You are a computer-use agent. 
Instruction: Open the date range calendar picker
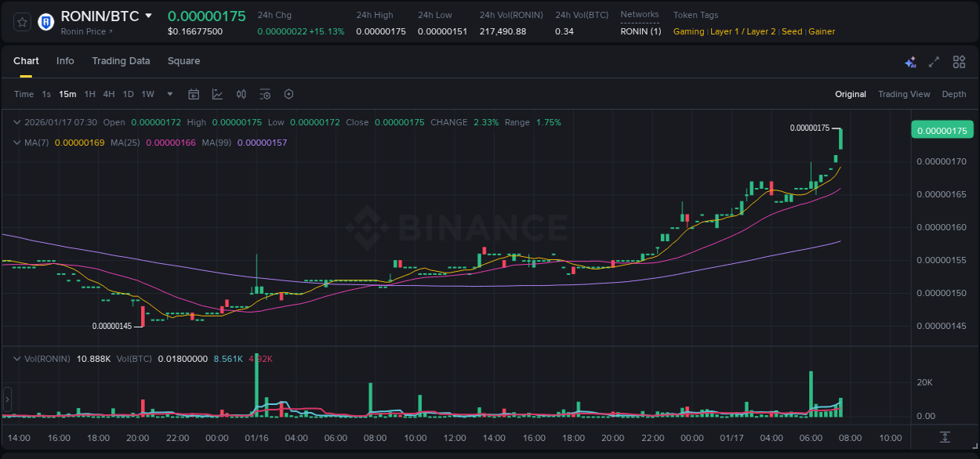pyautogui.click(x=194, y=94)
